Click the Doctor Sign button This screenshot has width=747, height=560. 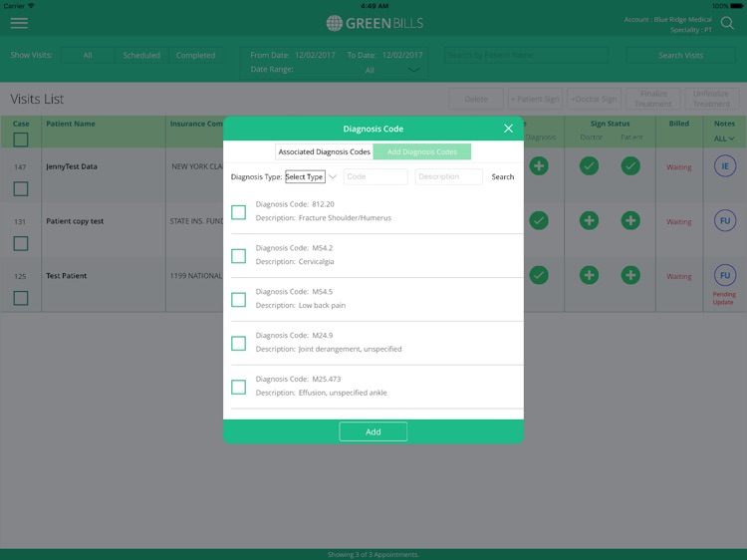tap(594, 99)
